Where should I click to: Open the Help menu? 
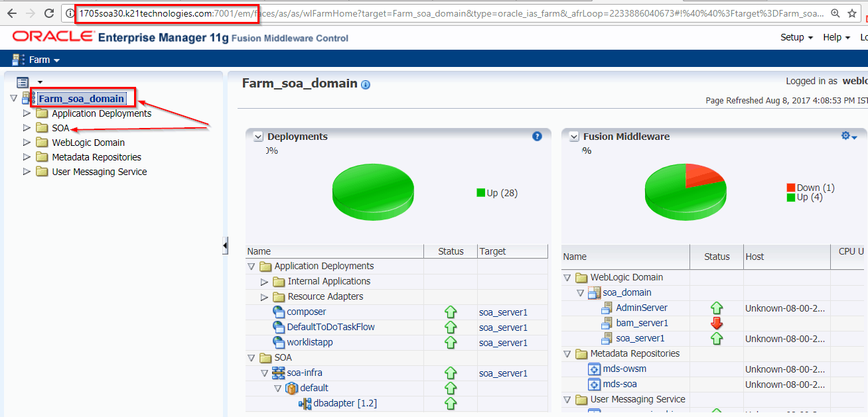[x=836, y=37]
